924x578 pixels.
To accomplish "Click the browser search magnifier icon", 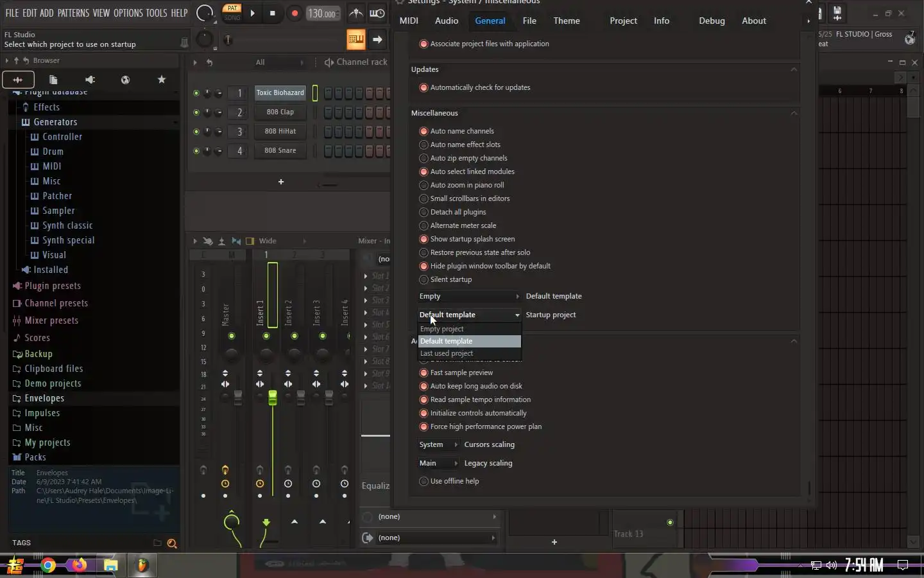I will pyautogui.click(x=171, y=543).
